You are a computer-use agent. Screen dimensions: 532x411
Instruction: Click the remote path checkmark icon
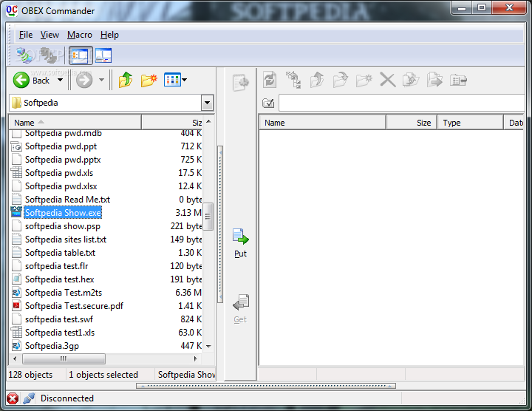coord(268,103)
